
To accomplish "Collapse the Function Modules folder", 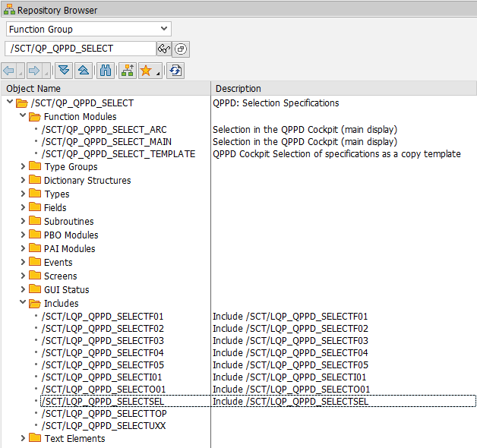I will pos(22,117).
